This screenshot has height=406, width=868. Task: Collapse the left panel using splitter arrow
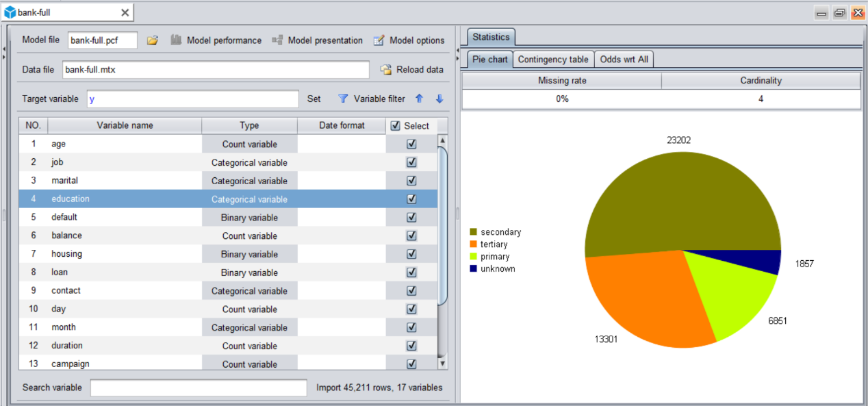3,49
